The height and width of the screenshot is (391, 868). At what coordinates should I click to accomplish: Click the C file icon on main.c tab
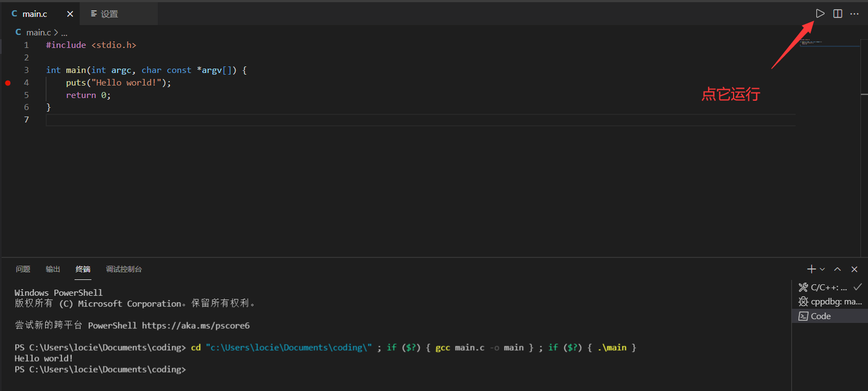(x=14, y=13)
